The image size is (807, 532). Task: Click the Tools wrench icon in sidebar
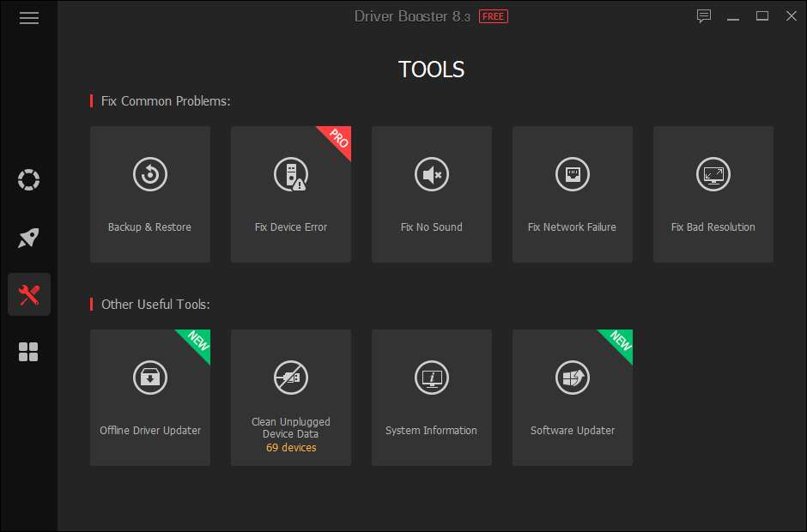pos(28,294)
